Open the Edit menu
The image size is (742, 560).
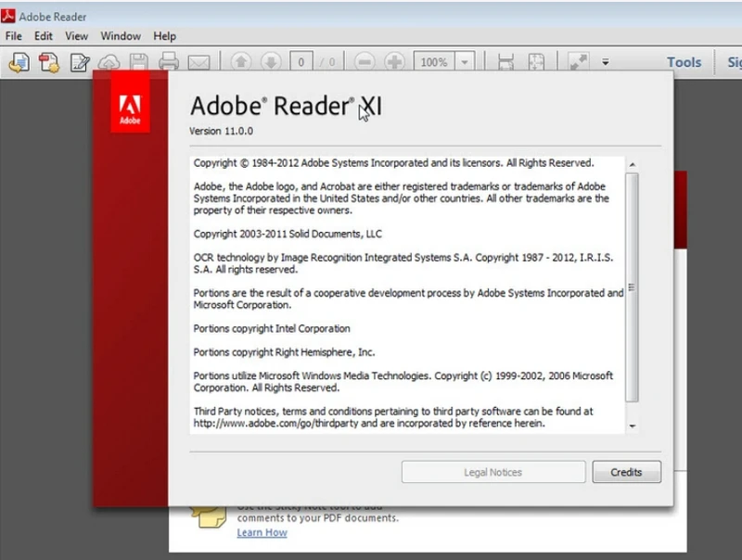click(x=43, y=36)
